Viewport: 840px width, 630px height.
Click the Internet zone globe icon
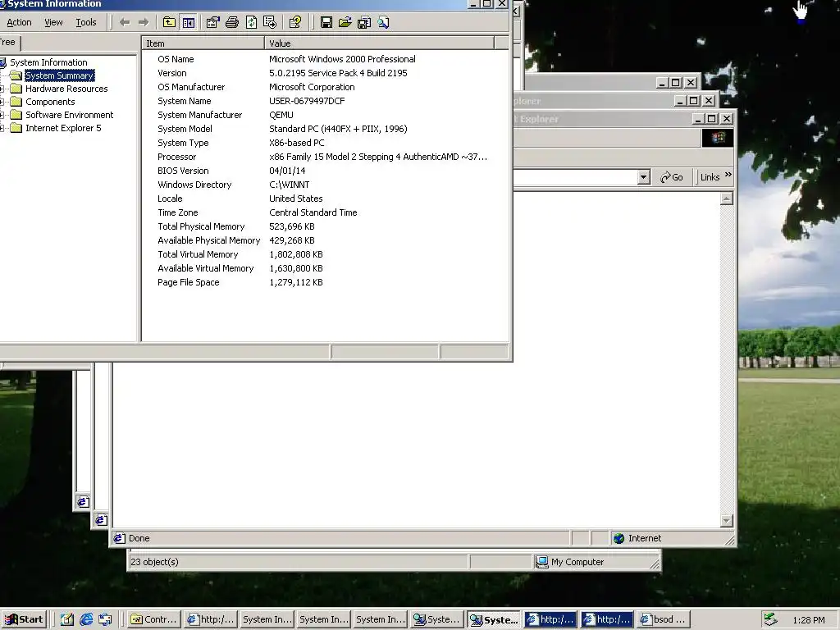(619, 538)
